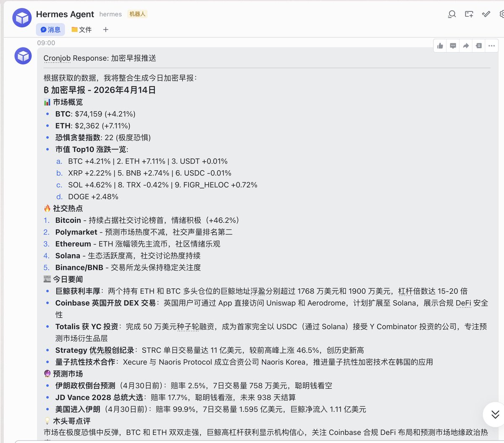
Task: Click the 美国进入伊朗 prediction line
Action: (x=210, y=409)
